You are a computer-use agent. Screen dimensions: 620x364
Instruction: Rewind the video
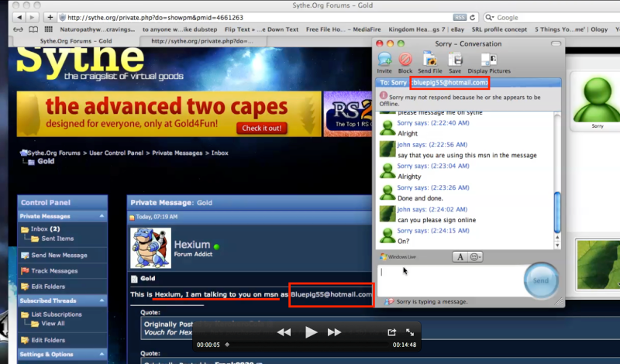(284, 332)
